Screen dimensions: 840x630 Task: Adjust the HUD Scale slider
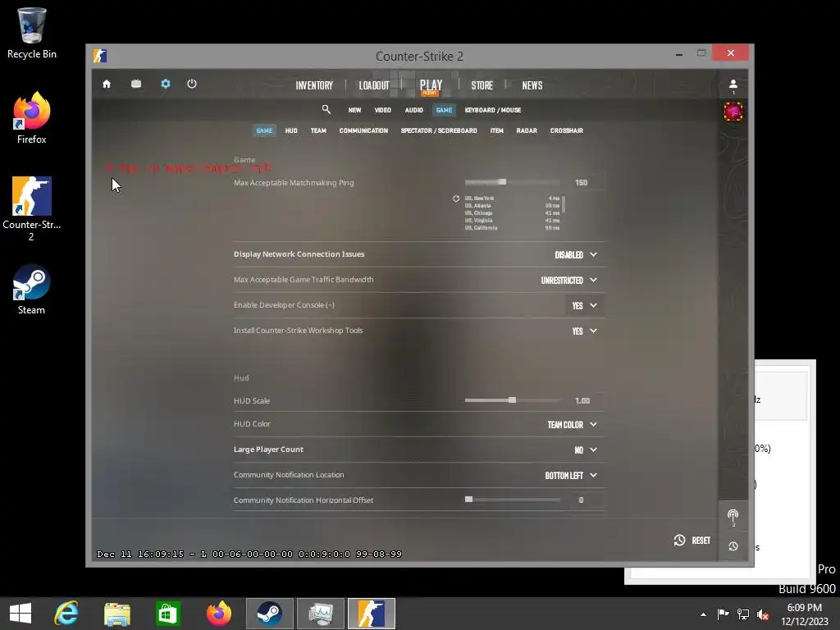(x=512, y=400)
